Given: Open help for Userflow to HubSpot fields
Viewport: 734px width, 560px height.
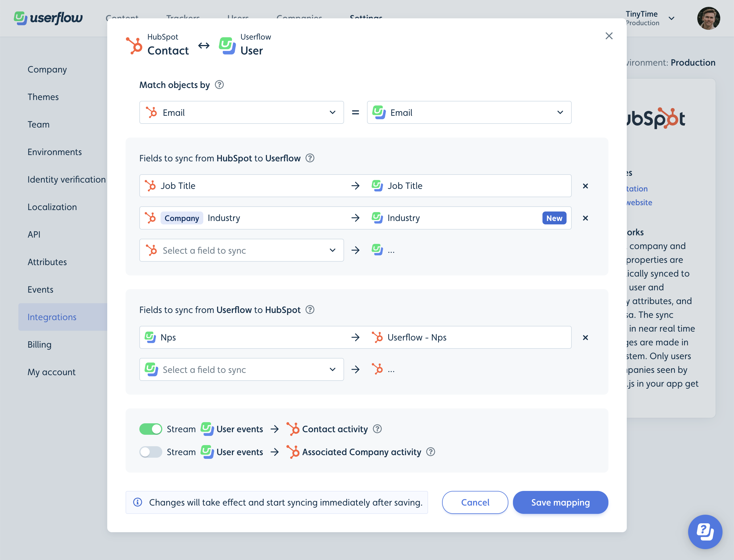Looking at the screenshot, I should point(310,310).
